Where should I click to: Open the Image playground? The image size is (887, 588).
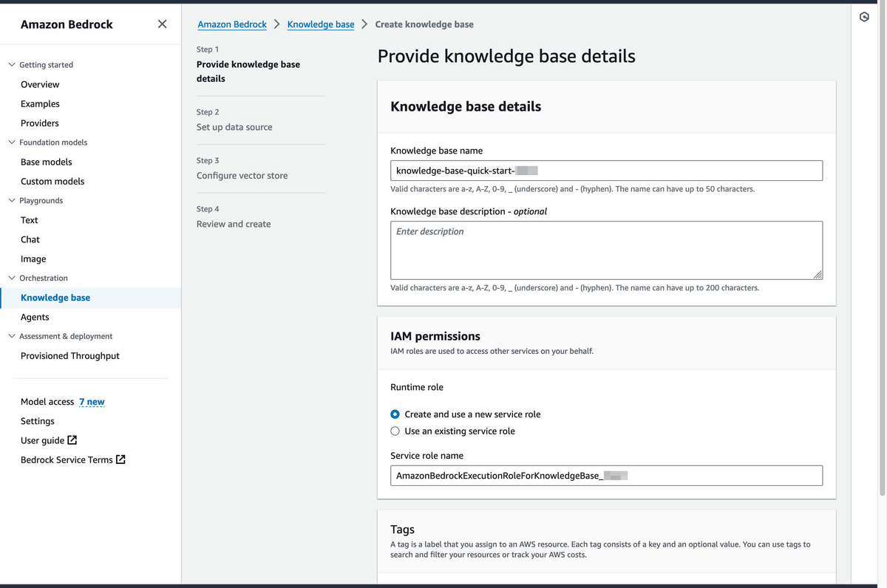[33, 259]
